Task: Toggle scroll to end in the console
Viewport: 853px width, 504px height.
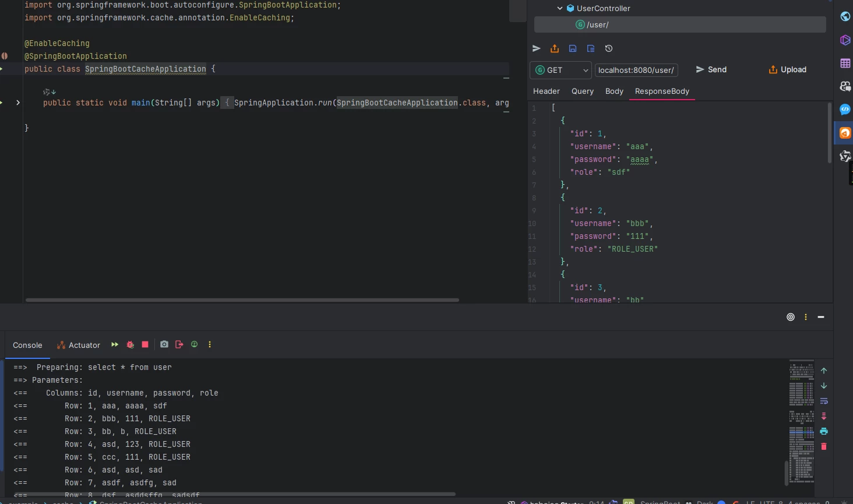Action: 824,416
